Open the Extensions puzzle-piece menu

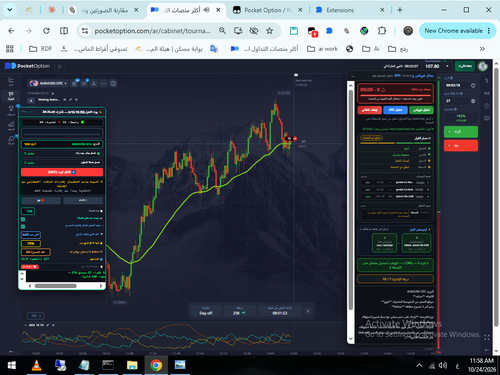(x=382, y=31)
